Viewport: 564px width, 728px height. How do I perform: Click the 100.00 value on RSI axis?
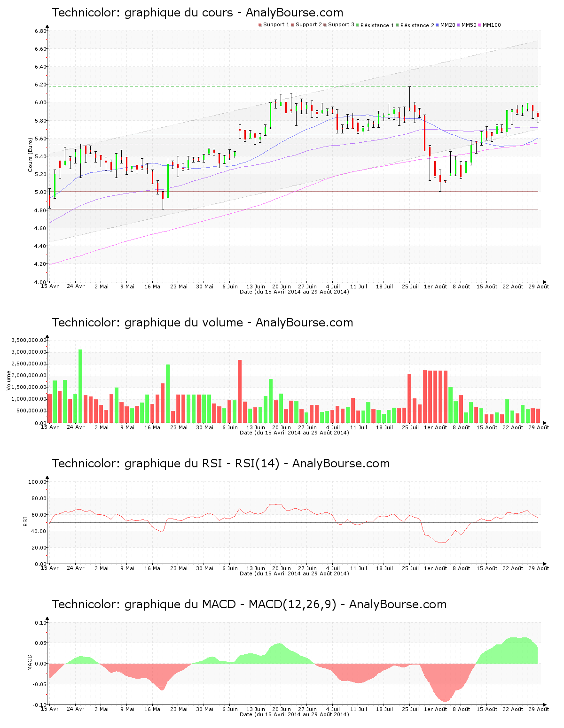[x=38, y=482]
